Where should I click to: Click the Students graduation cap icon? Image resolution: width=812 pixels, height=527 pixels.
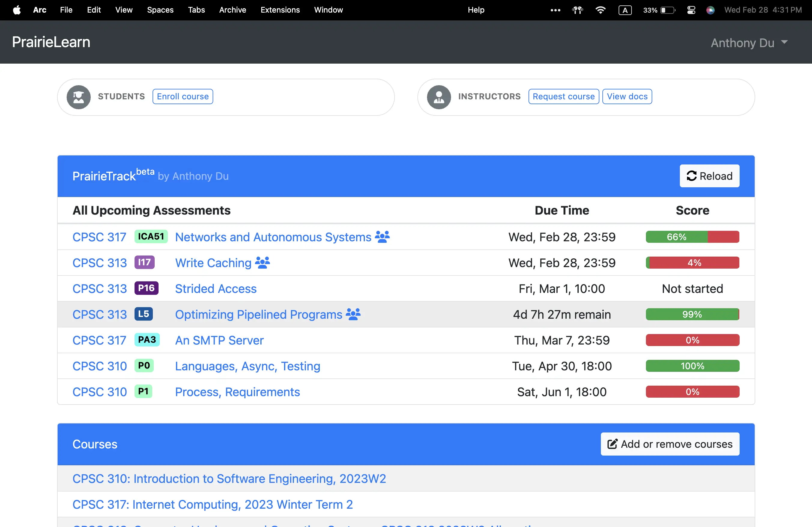(78, 97)
